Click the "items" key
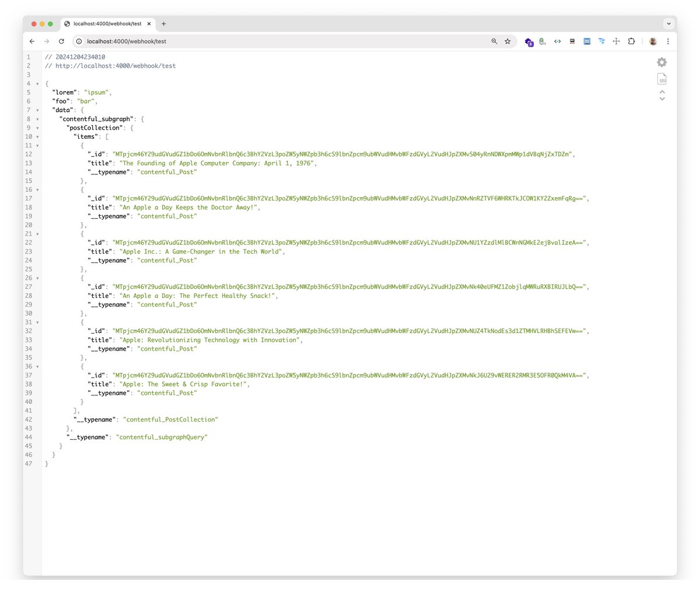700x606 pixels. coord(87,137)
